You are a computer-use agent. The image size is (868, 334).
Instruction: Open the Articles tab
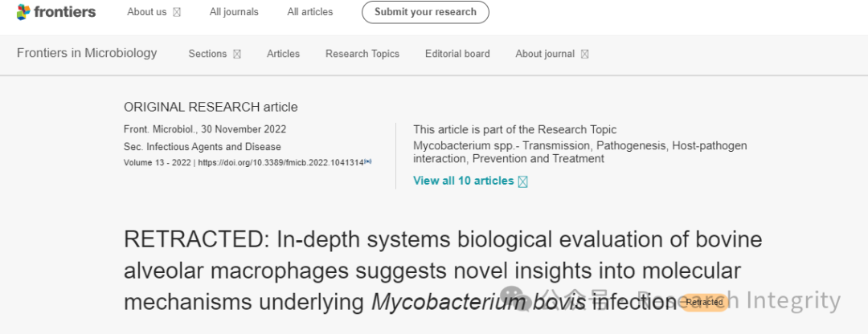(x=283, y=54)
